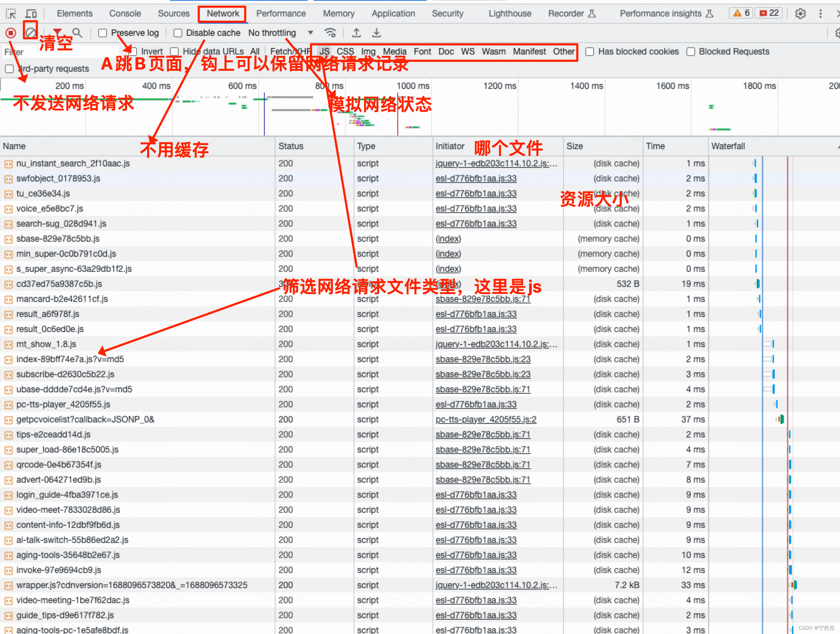Switch to the Lighthouse tab
Image resolution: width=840 pixels, height=634 pixels.
pos(510,14)
